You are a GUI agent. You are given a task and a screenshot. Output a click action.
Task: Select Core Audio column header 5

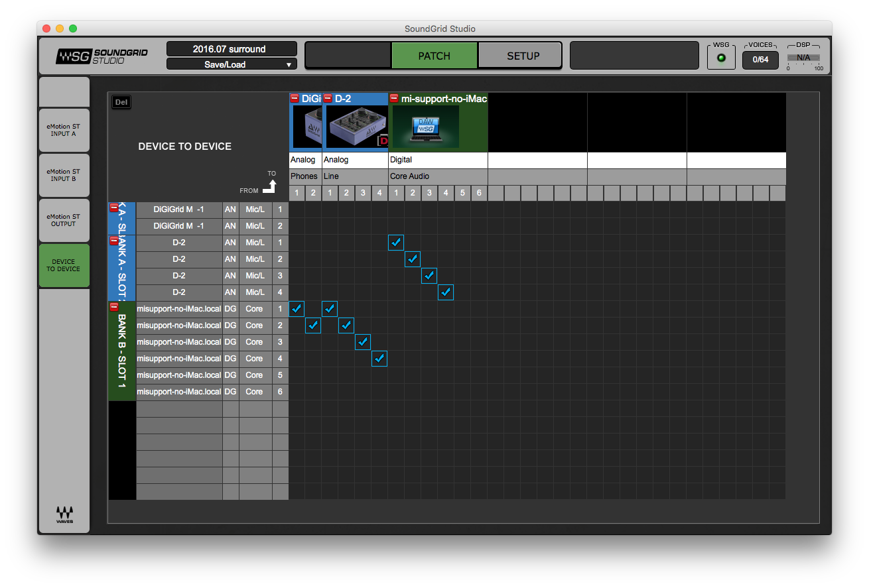[x=462, y=193]
